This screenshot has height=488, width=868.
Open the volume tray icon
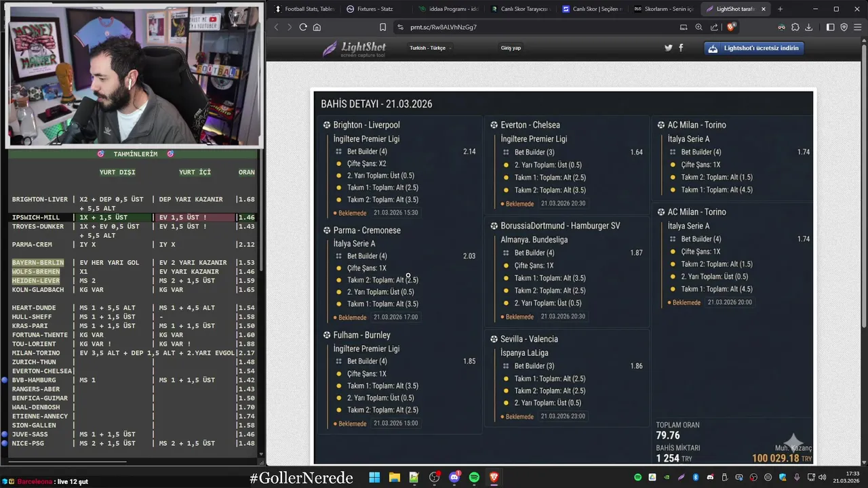click(822, 477)
